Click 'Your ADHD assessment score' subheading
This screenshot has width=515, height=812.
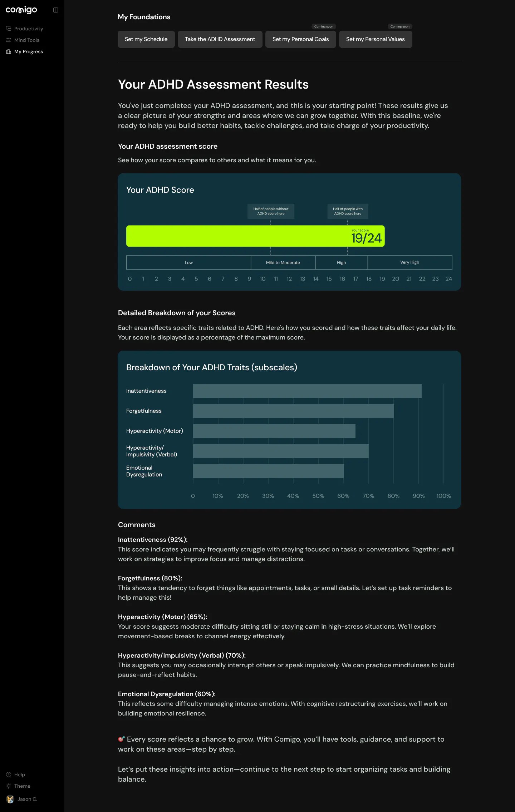168,146
